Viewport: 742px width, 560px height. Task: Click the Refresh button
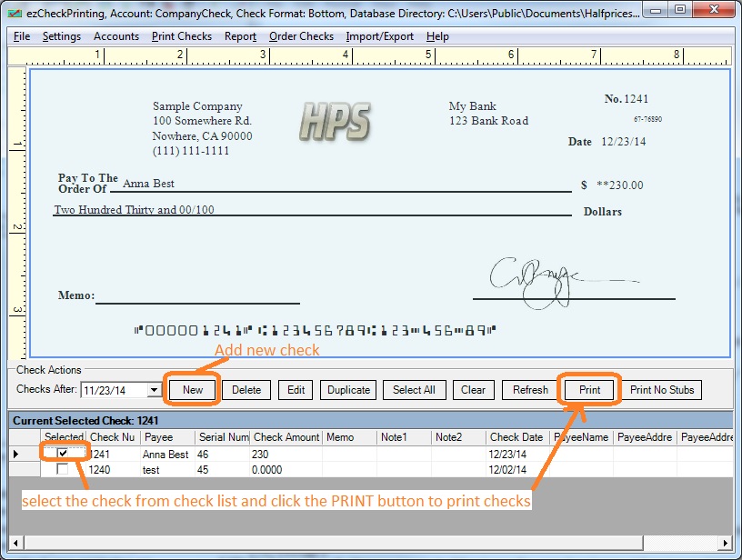[x=530, y=390]
